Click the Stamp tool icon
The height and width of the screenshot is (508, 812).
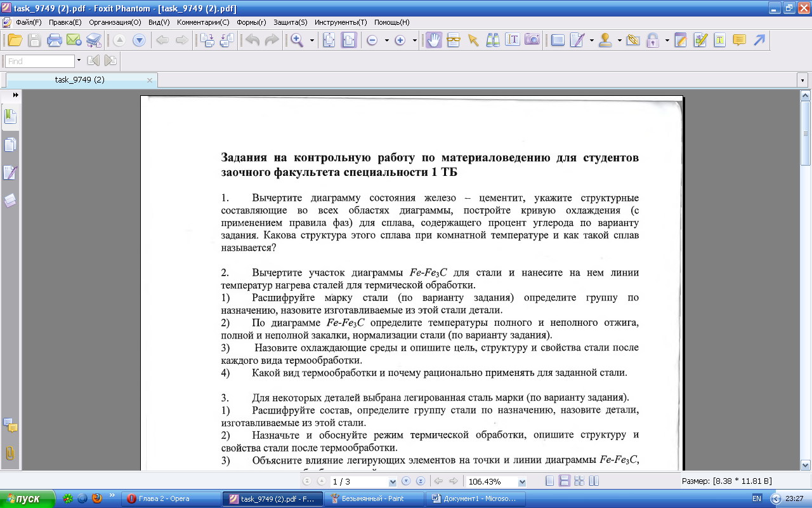click(605, 40)
